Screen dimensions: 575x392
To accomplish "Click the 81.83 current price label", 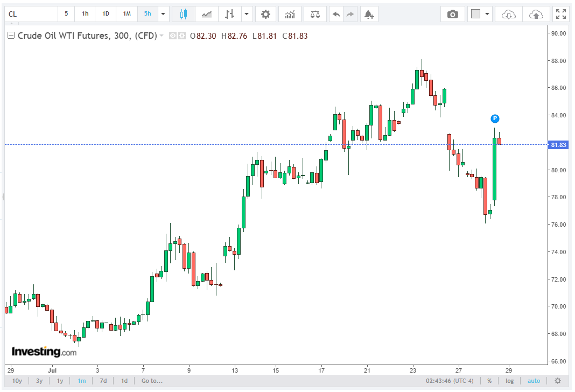I will tap(558, 145).
